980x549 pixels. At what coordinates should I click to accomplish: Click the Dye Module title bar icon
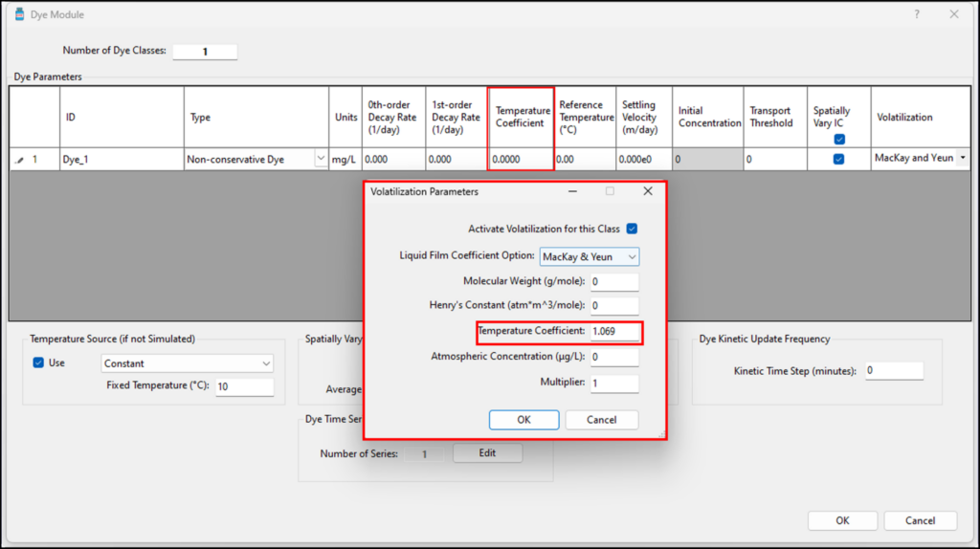(20, 14)
